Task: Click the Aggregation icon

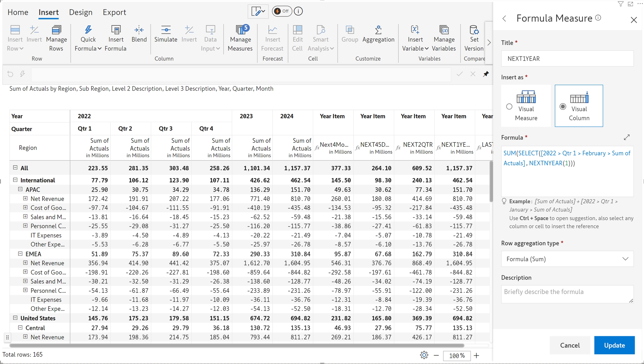Action: tap(378, 30)
